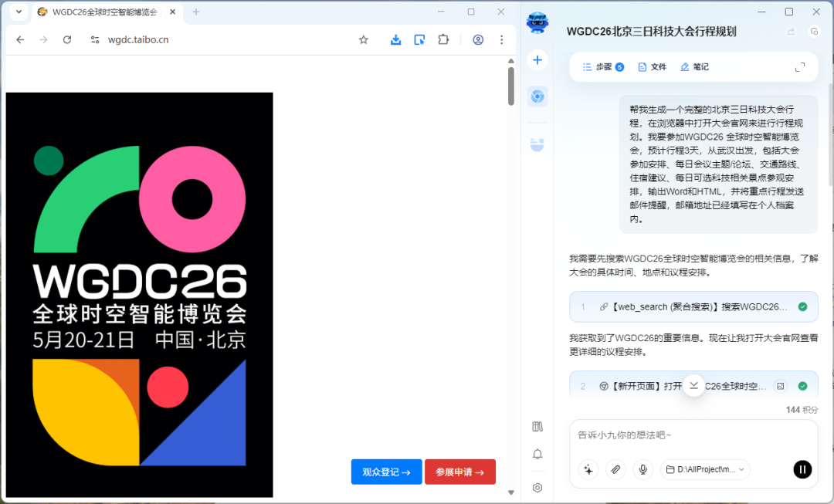
Task: Click sparkle enhance icon below input
Action: [588, 469]
